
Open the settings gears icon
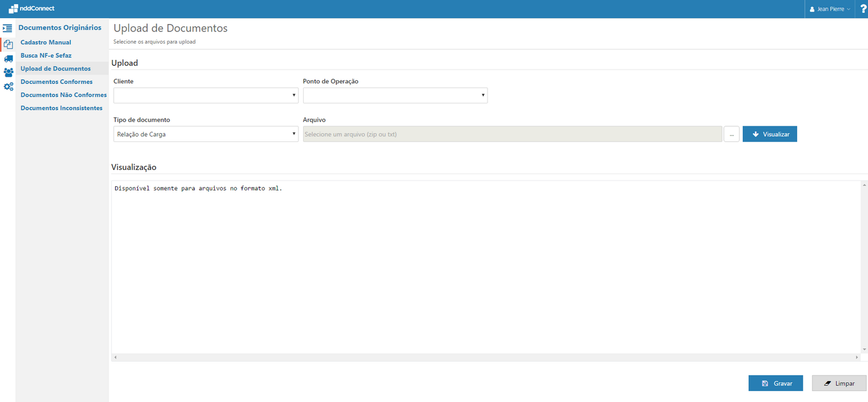click(x=8, y=87)
